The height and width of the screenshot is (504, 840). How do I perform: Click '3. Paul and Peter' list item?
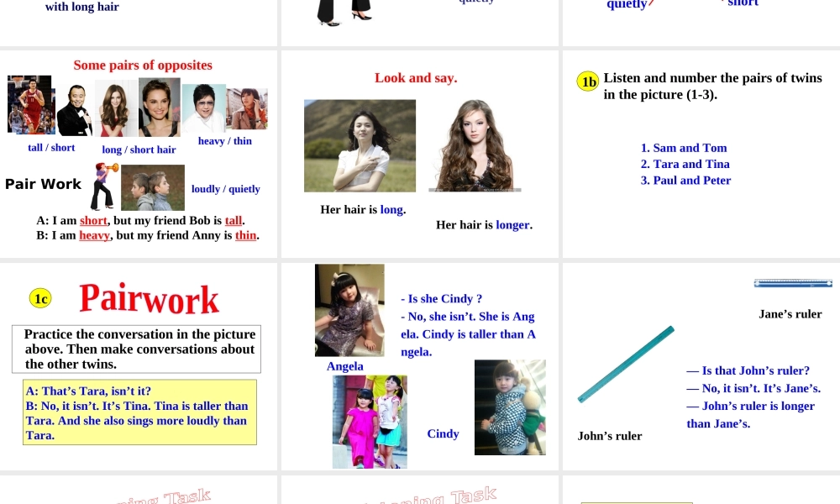[685, 181]
